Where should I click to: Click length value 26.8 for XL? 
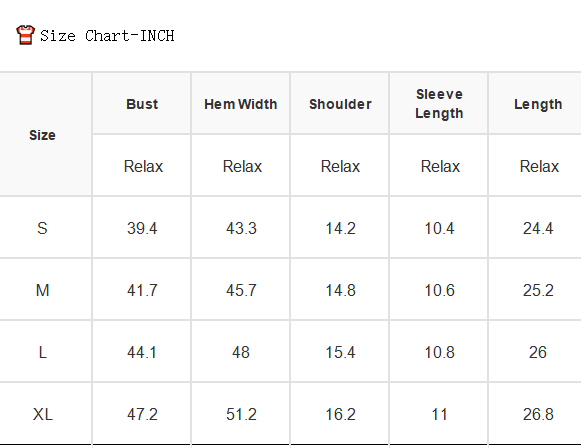point(538,414)
